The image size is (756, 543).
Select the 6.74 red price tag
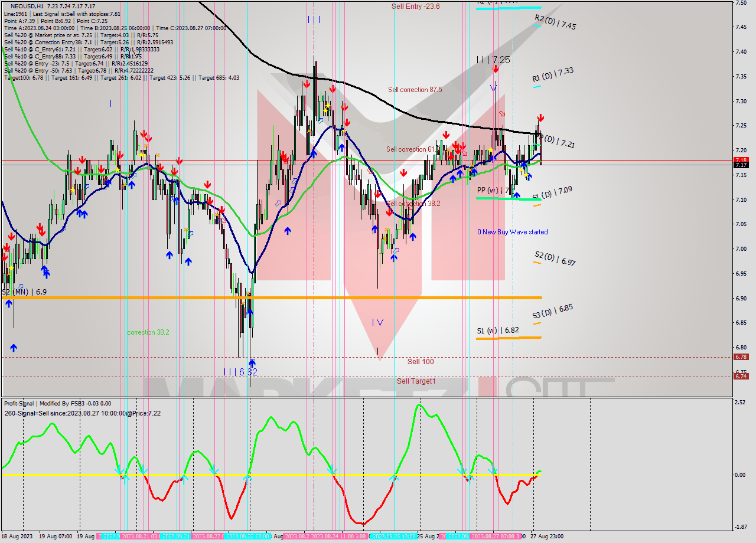point(741,377)
